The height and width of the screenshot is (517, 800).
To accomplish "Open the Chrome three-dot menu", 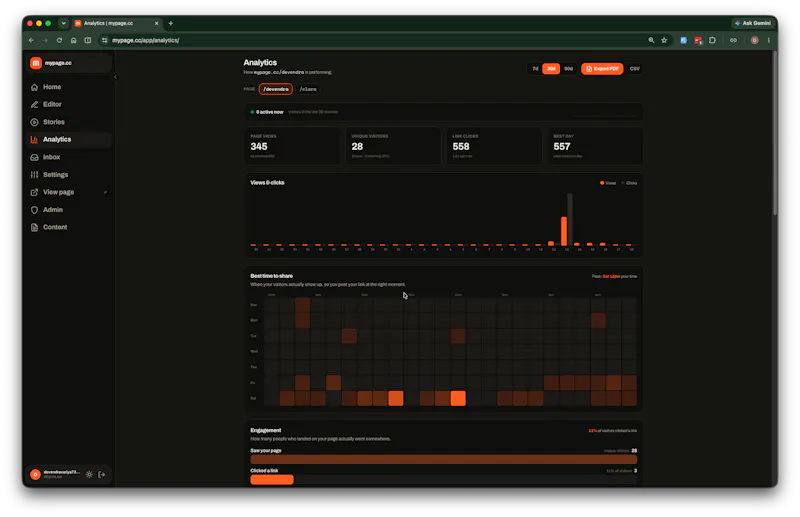I will point(769,40).
